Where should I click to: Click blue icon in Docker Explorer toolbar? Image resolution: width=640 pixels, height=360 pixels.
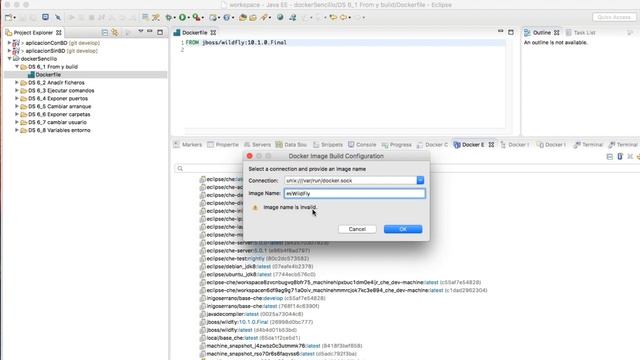pyautogui.click(x=620, y=156)
